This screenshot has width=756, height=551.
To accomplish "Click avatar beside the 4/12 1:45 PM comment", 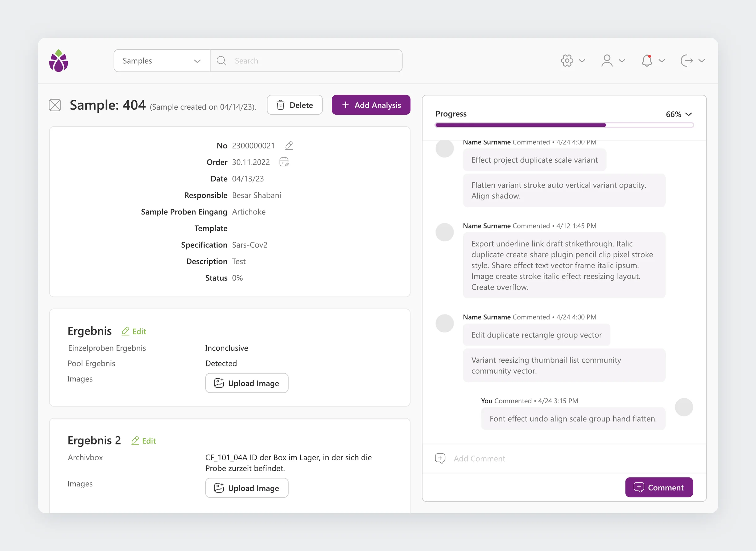I will click(x=444, y=232).
